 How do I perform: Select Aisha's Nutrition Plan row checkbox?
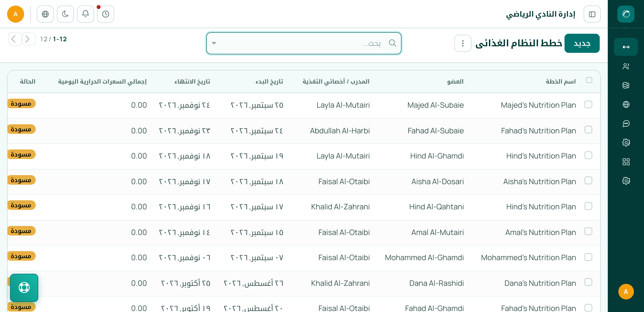588,181
